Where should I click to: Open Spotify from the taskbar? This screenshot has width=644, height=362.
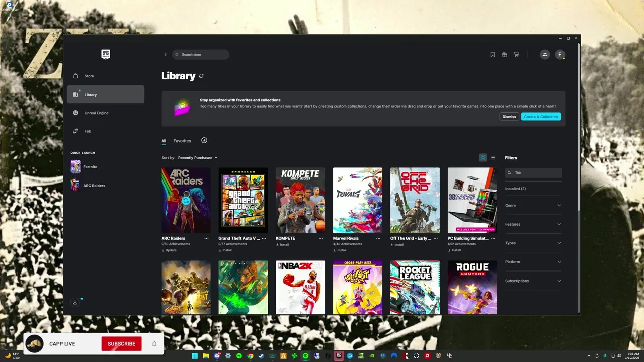(305, 356)
